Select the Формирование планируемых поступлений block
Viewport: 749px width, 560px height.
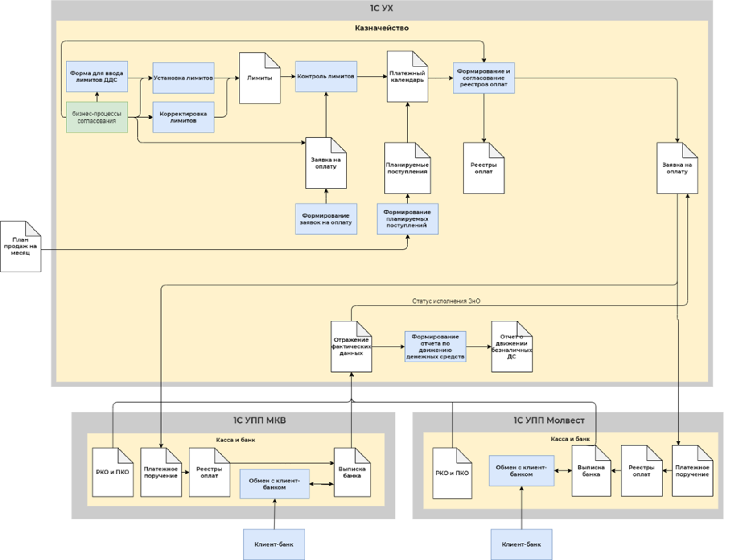[407, 219]
